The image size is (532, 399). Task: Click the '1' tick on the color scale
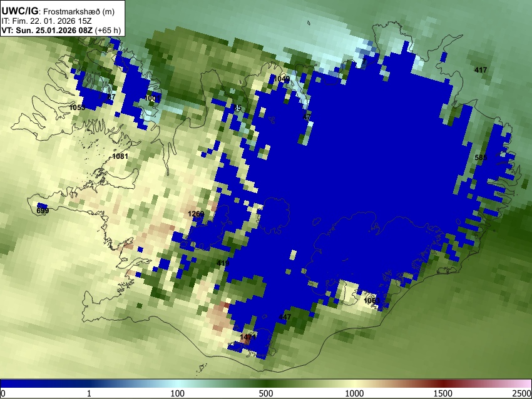(89, 393)
